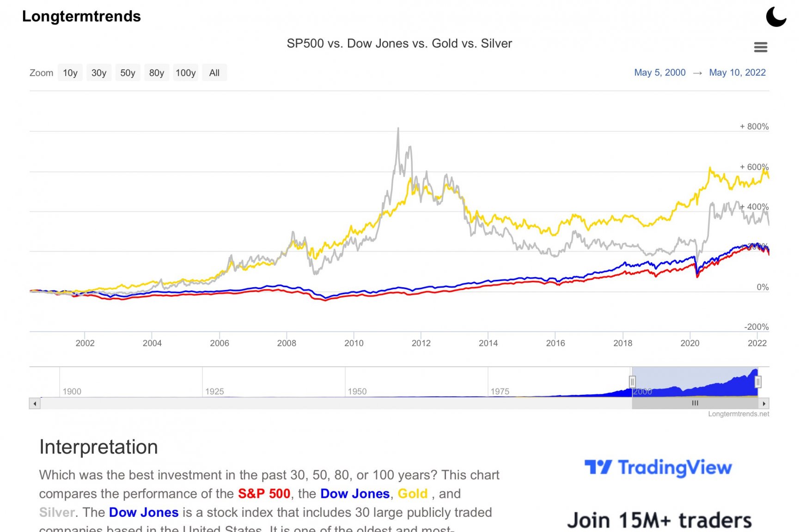Click the navigator's left range handle
The height and width of the screenshot is (532, 799).
pyautogui.click(x=632, y=382)
